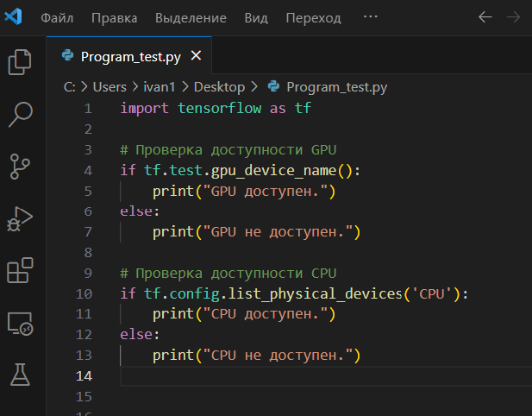This screenshot has width=532, height=416.
Task: Close the Program_test.py tab
Action: coord(196,56)
